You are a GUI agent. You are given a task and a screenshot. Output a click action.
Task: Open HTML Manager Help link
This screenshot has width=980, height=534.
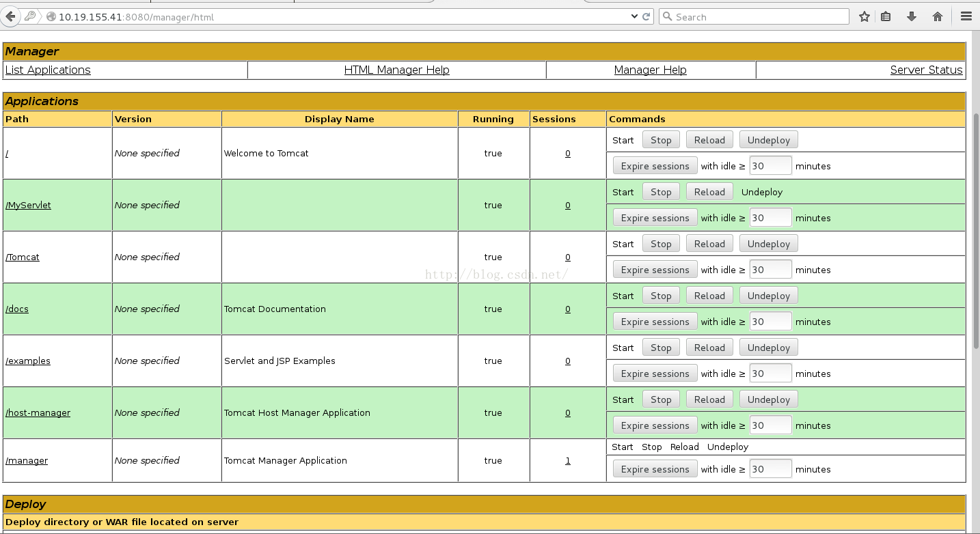pos(397,70)
